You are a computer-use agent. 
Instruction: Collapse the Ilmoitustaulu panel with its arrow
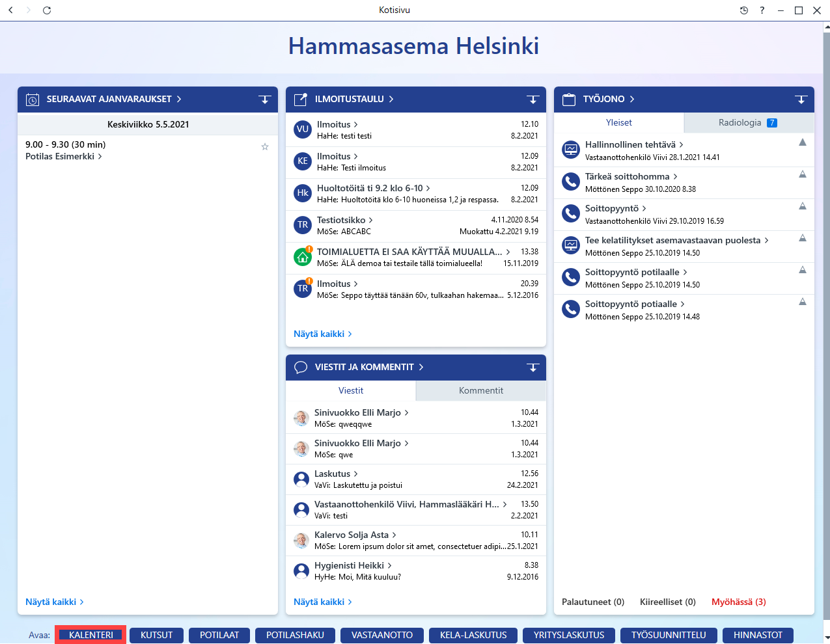point(533,100)
